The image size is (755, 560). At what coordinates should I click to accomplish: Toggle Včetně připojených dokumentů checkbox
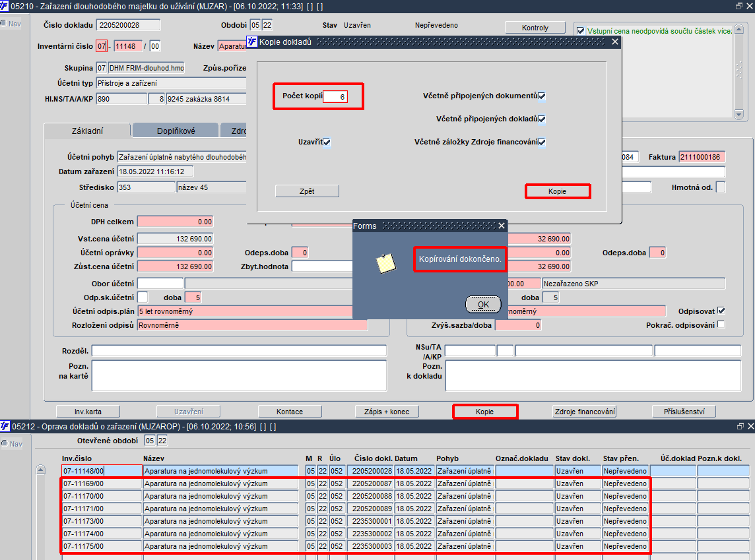pos(542,96)
